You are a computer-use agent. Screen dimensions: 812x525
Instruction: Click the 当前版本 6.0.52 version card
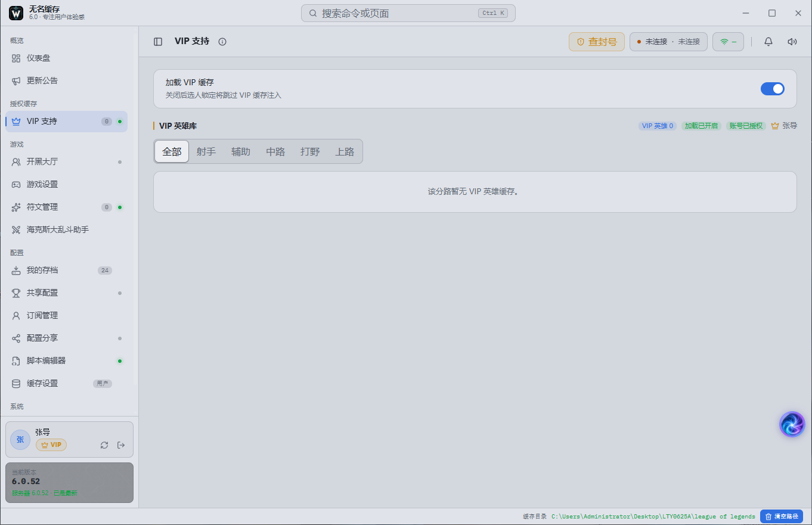point(69,483)
